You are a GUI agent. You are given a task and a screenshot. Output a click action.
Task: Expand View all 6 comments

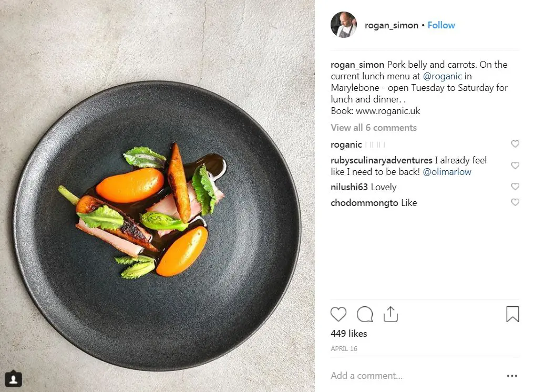[x=374, y=128]
